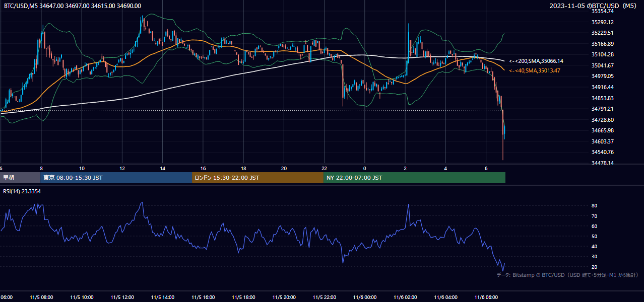Click RSI scale value 50
This screenshot has height=302, width=644.
coord(595,236)
